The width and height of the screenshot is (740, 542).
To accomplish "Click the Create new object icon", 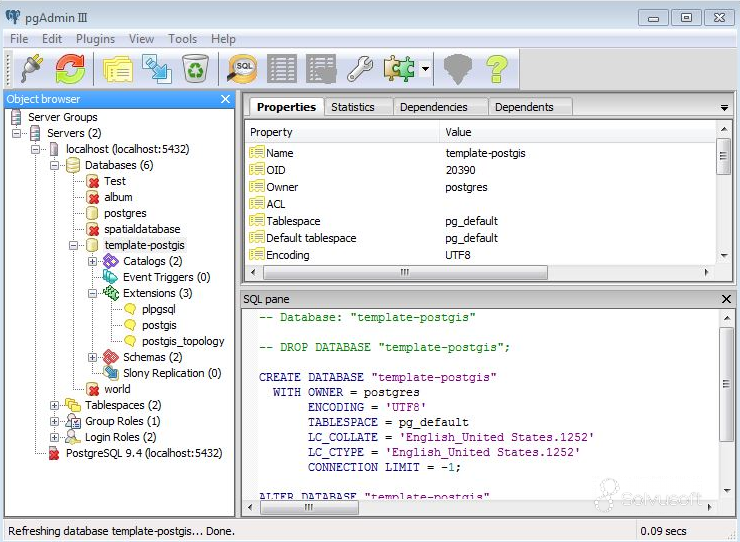I will pos(157,69).
